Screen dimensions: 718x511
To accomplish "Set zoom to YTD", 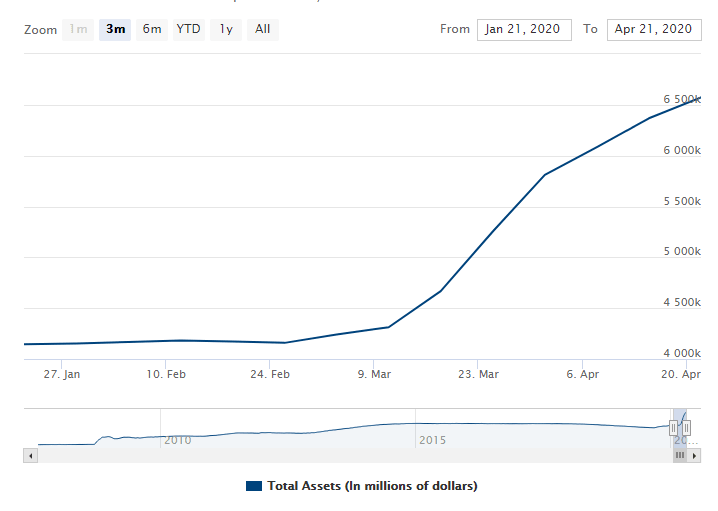I will tap(188, 29).
